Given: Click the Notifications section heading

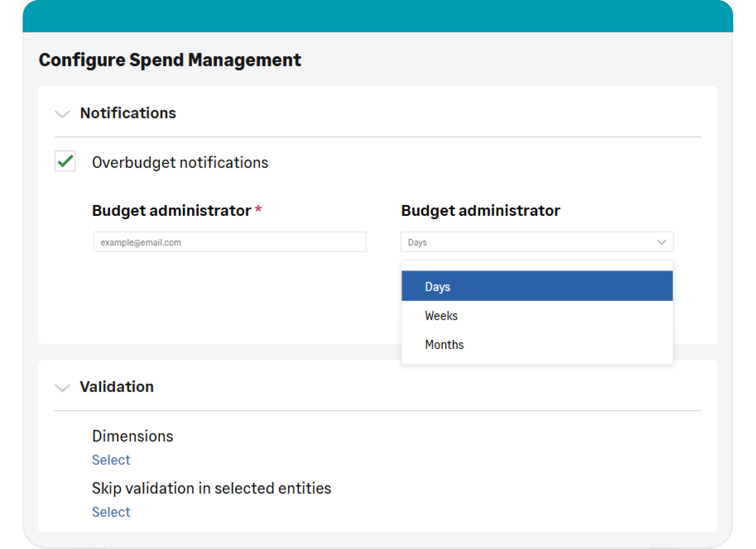Looking at the screenshot, I should click(128, 113).
